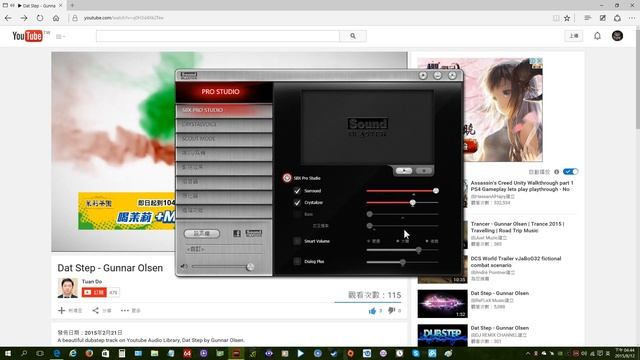The height and width of the screenshot is (360, 640).
Task: Toggle the YouTube autoplay switch
Action: tap(570, 171)
